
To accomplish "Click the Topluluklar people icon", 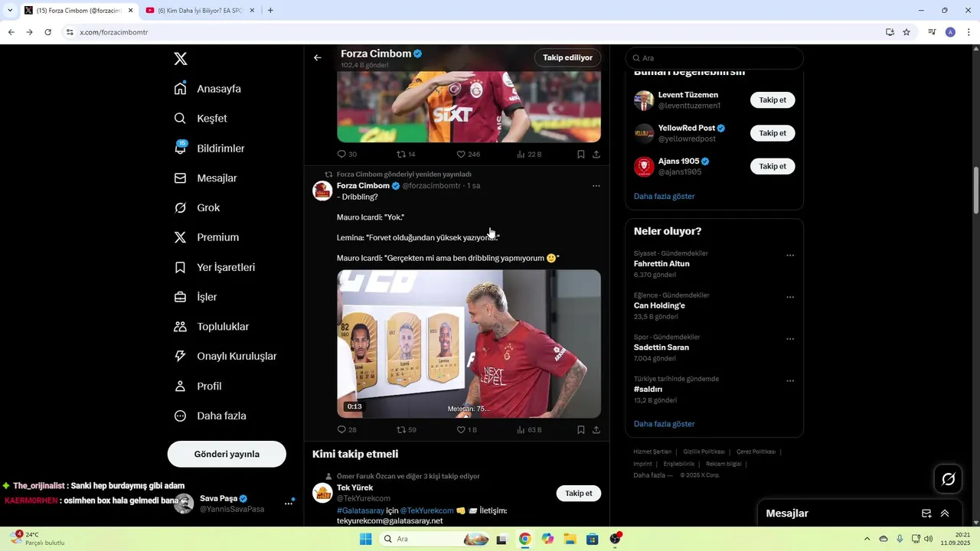I will click(x=180, y=327).
